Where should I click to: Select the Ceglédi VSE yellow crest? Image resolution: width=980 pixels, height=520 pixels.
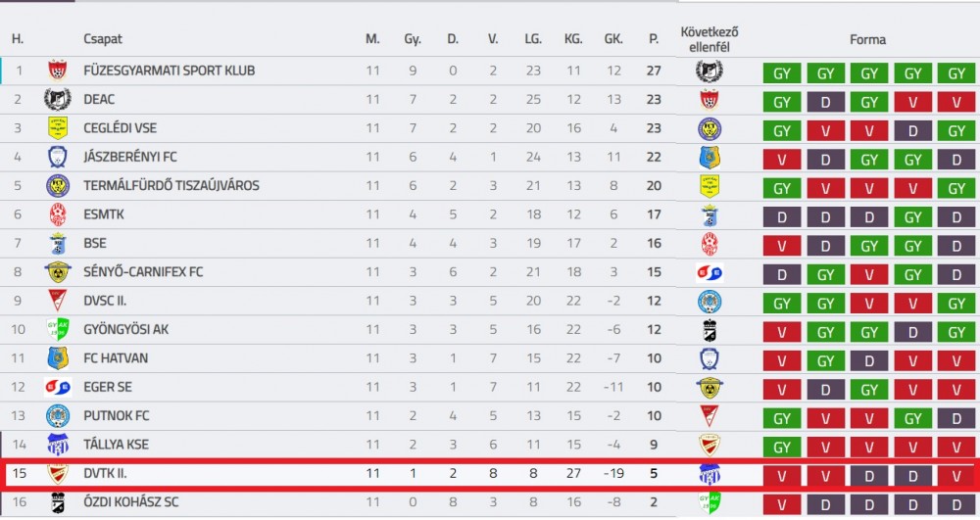58,128
